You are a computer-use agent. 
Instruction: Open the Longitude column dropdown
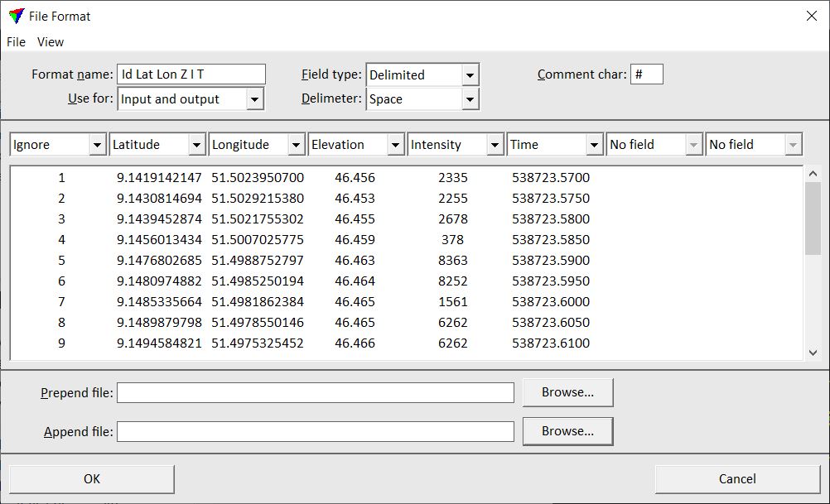click(297, 143)
